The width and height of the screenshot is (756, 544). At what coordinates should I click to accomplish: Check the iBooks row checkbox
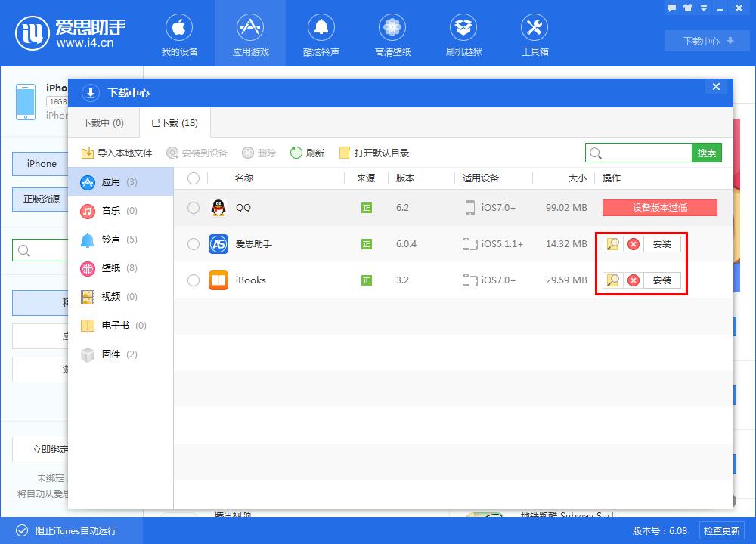194,280
